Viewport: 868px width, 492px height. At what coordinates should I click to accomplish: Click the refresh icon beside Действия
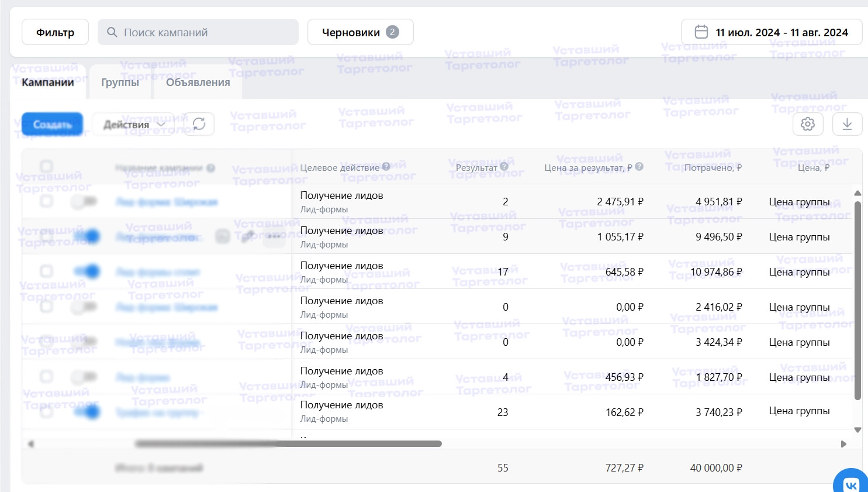pos(199,124)
